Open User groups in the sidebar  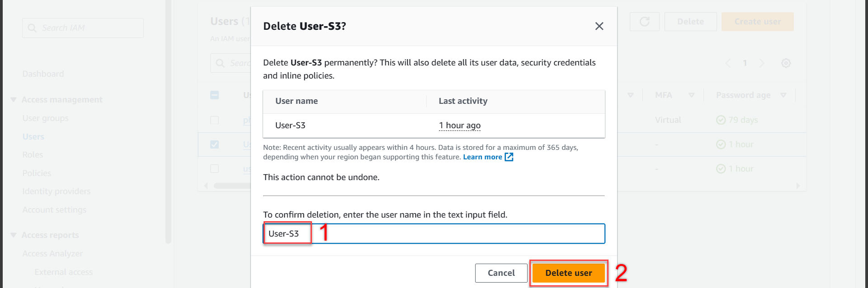click(x=46, y=118)
